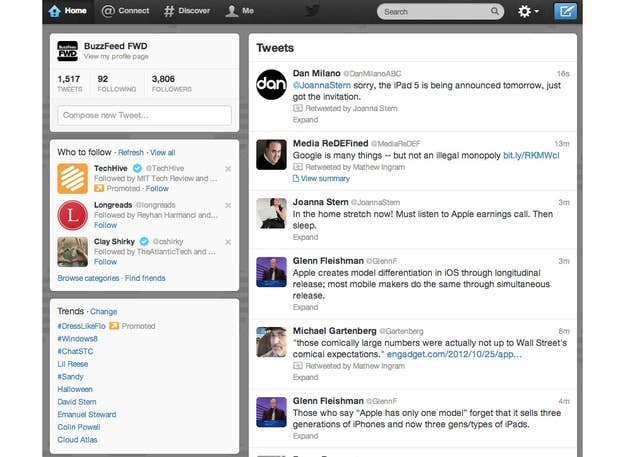This screenshot has width=625, height=457.
Task: Open the 92 Following count
Action: (x=117, y=83)
